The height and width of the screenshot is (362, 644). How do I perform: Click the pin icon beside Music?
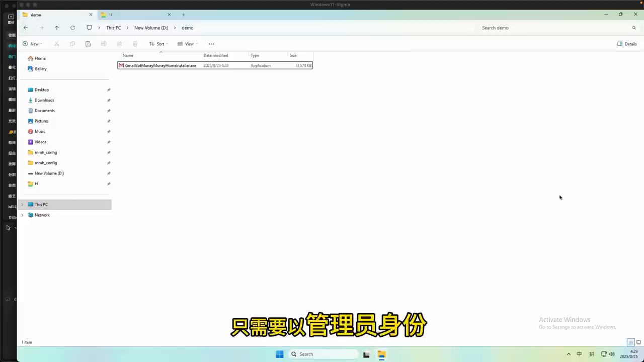pyautogui.click(x=109, y=131)
